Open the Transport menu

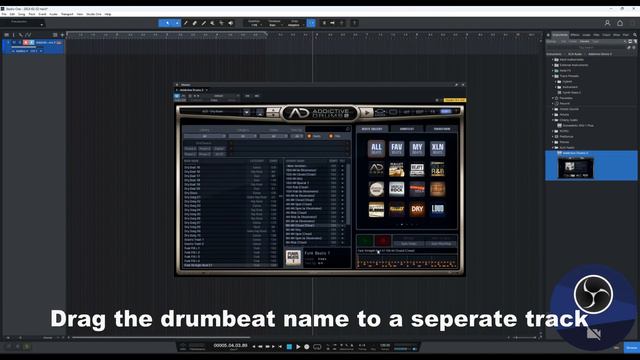[x=67, y=14]
